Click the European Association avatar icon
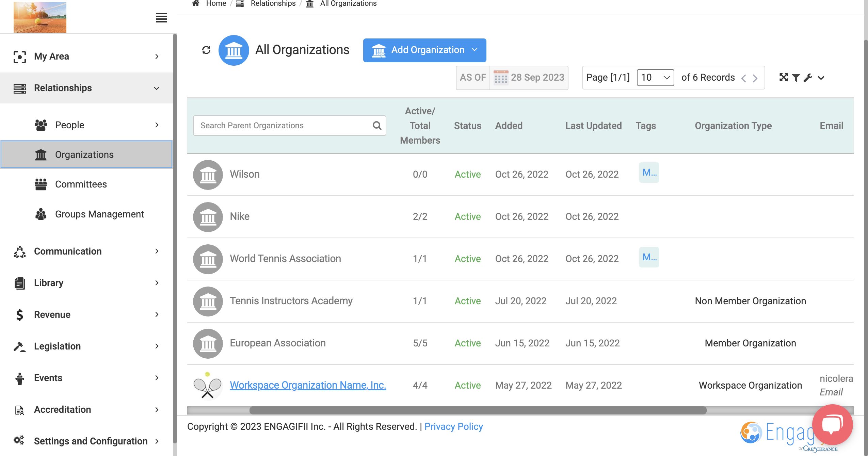Image resolution: width=868 pixels, height=456 pixels. 208,343
